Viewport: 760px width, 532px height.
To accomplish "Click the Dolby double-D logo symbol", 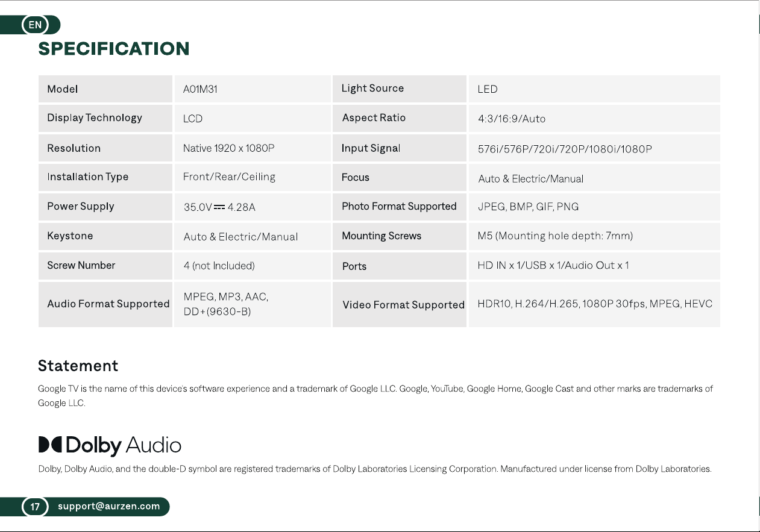I will (x=50, y=445).
